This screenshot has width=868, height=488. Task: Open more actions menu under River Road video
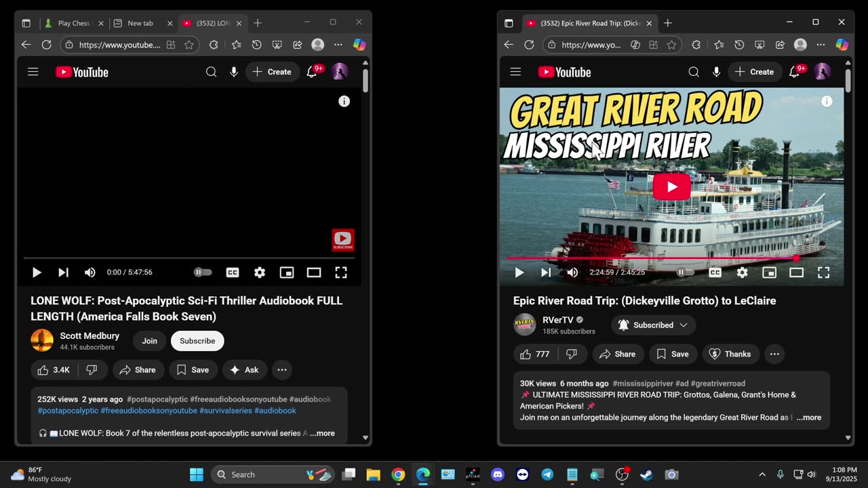pyautogui.click(x=774, y=354)
